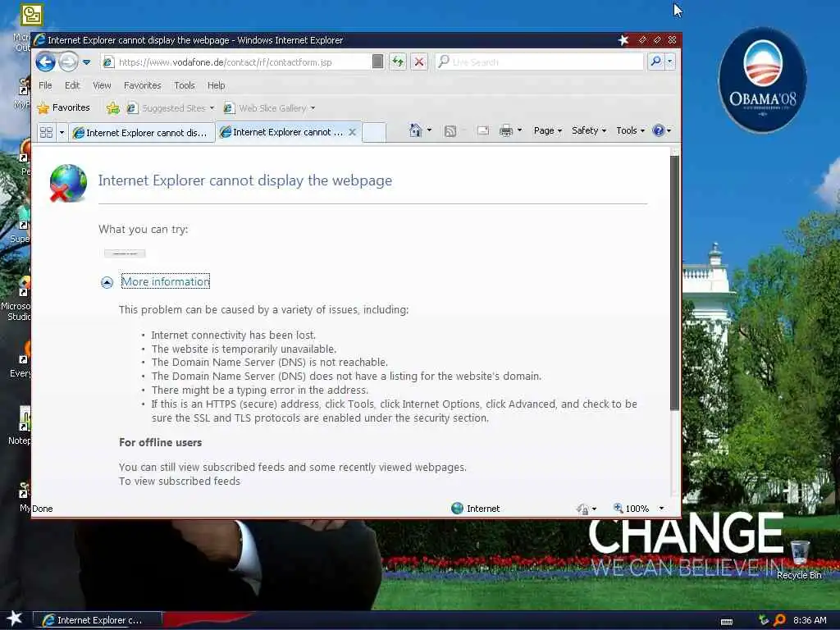Open the Help menu

[216, 85]
